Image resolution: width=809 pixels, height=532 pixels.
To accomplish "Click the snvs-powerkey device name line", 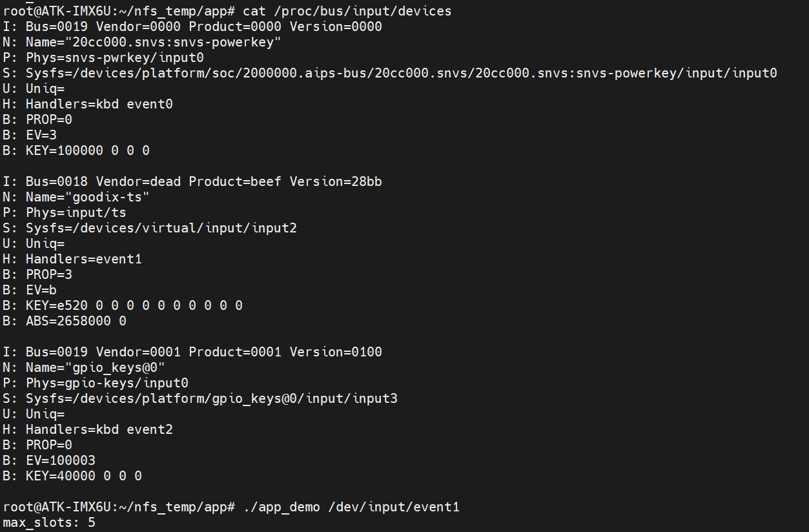I will [154, 42].
